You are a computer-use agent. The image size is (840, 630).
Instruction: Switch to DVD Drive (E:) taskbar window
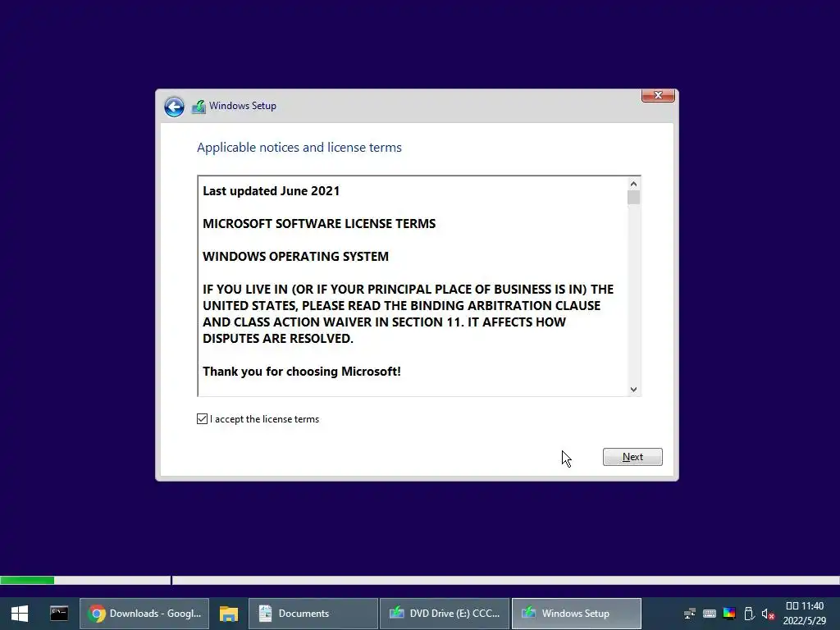point(445,614)
